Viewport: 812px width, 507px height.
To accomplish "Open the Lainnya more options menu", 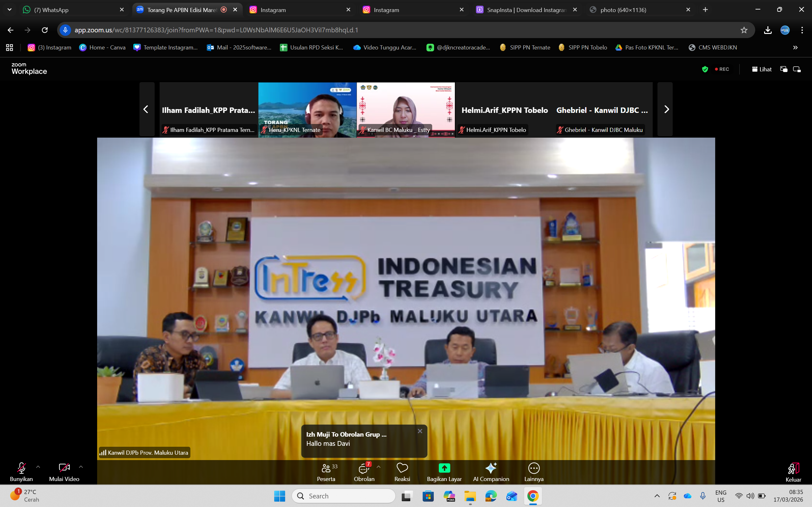I will (x=533, y=471).
